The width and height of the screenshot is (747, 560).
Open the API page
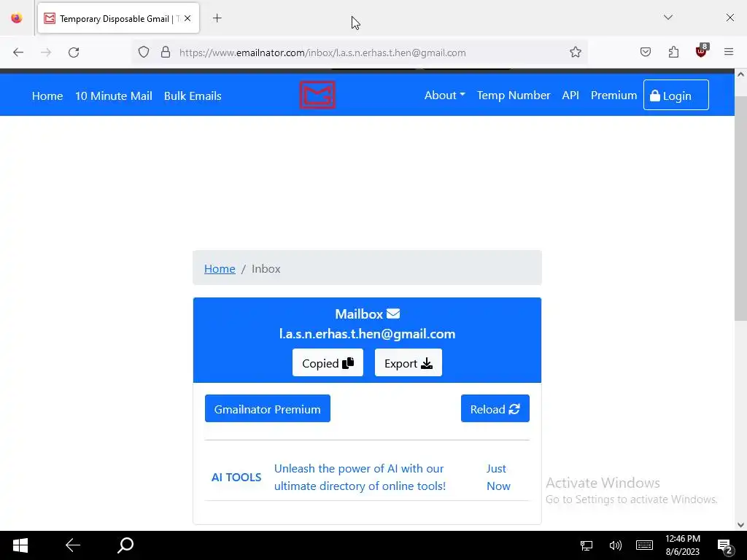click(x=570, y=96)
